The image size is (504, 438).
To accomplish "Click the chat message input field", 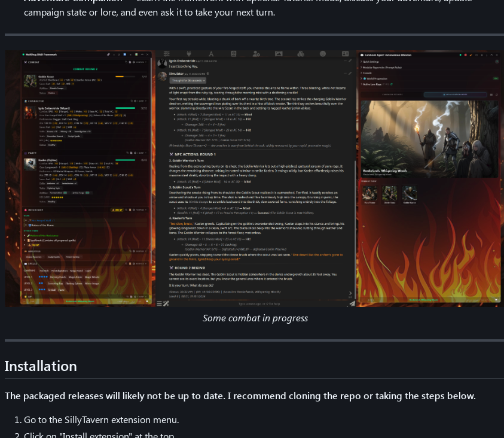I will click(x=259, y=303).
